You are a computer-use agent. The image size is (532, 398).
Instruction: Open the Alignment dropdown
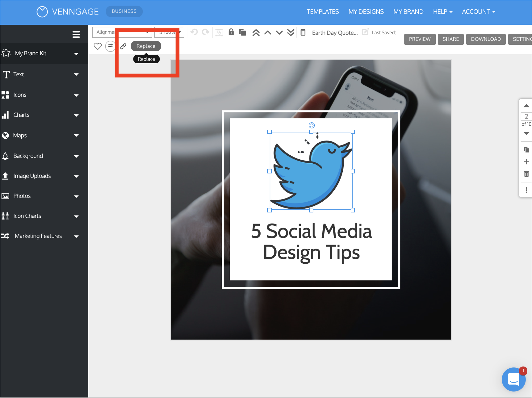122,32
